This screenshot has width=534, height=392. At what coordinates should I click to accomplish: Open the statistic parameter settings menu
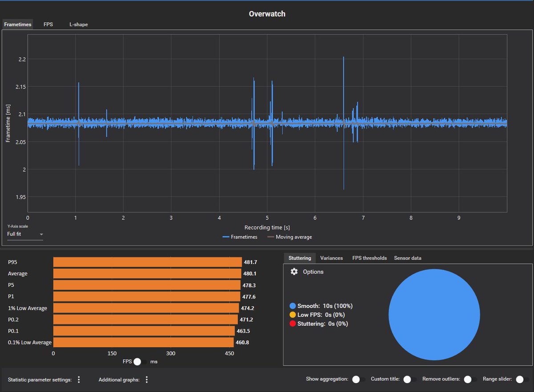(x=79, y=380)
